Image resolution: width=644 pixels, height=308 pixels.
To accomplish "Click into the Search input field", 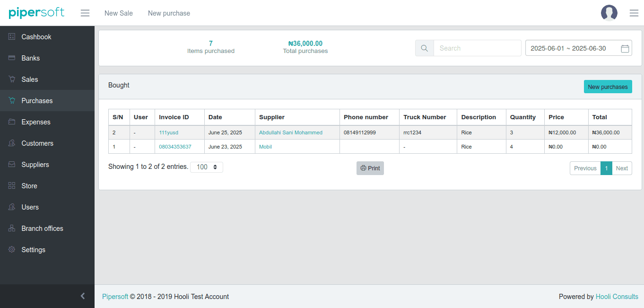I will [478, 48].
